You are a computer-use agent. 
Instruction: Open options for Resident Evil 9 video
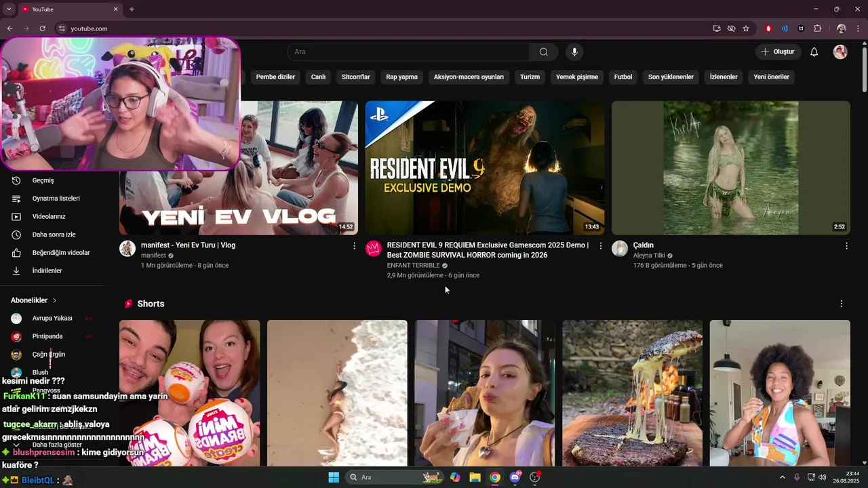pyautogui.click(x=600, y=245)
